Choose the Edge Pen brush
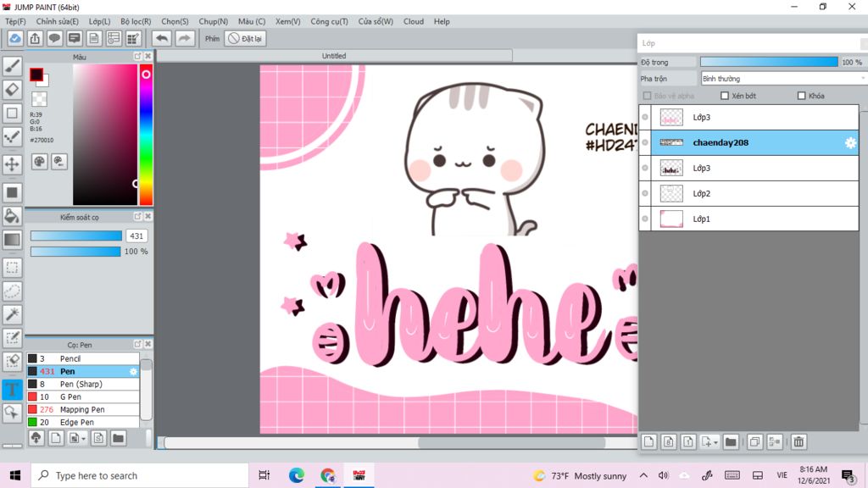This screenshot has height=488, width=868. tap(83, 422)
